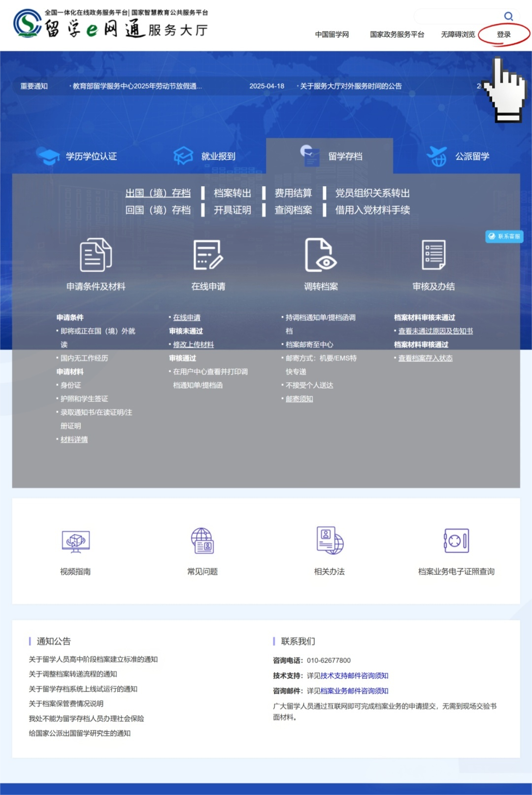Open the 关于服务大厅对外服务时间的公告 notice
This screenshot has width=532, height=795.
(351, 86)
